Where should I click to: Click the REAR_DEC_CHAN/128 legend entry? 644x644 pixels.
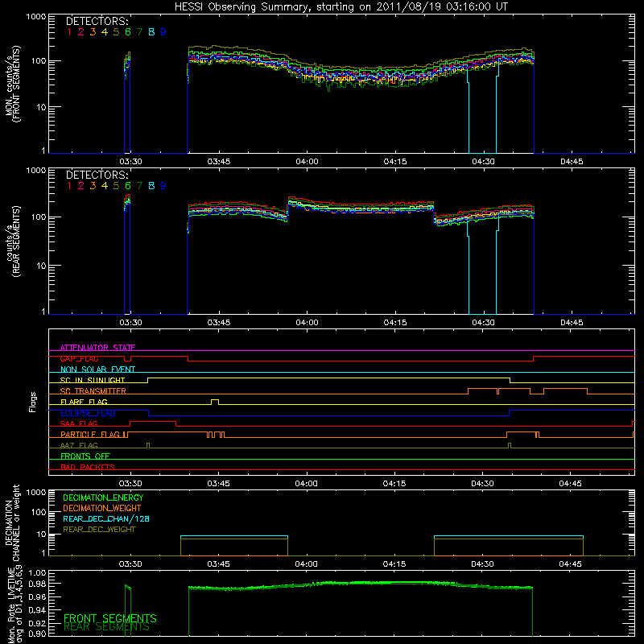tap(106, 519)
